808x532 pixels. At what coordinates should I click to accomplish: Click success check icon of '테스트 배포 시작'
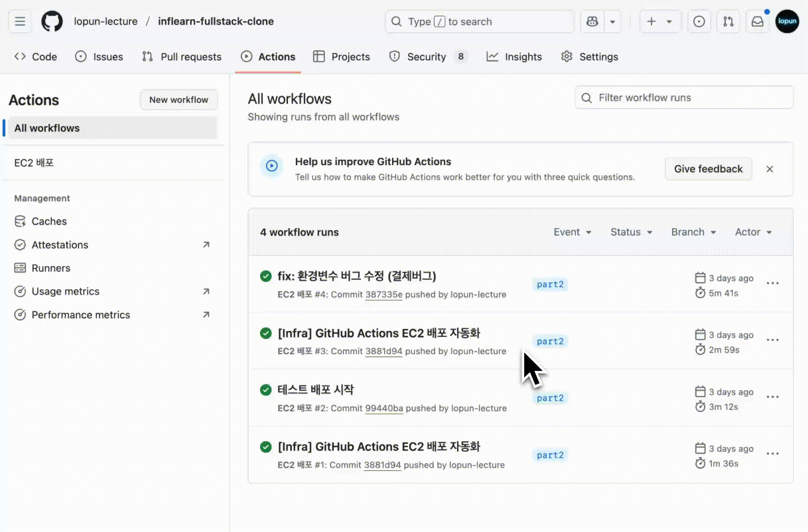coord(266,390)
